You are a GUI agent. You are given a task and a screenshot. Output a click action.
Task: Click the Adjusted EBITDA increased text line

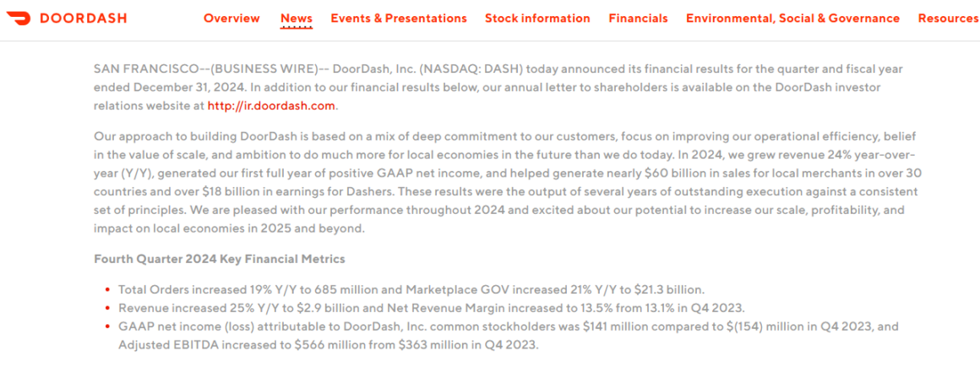(328, 345)
